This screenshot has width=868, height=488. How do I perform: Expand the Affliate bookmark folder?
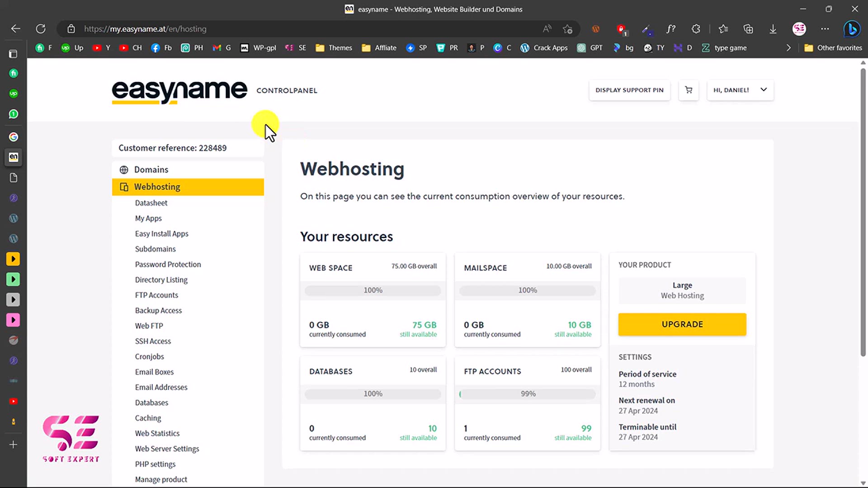click(x=379, y=48)
